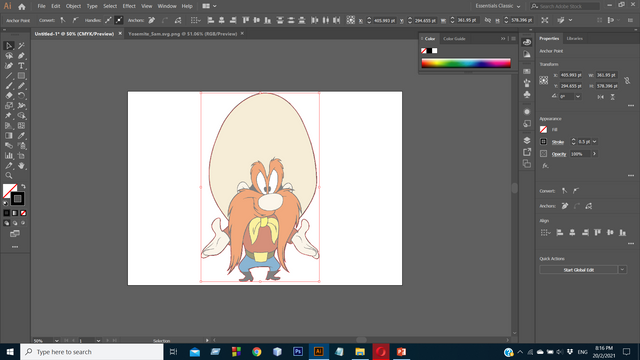Viewport: 640px width, 360px height.
Task: Select the Type tool
Action: 21,66
